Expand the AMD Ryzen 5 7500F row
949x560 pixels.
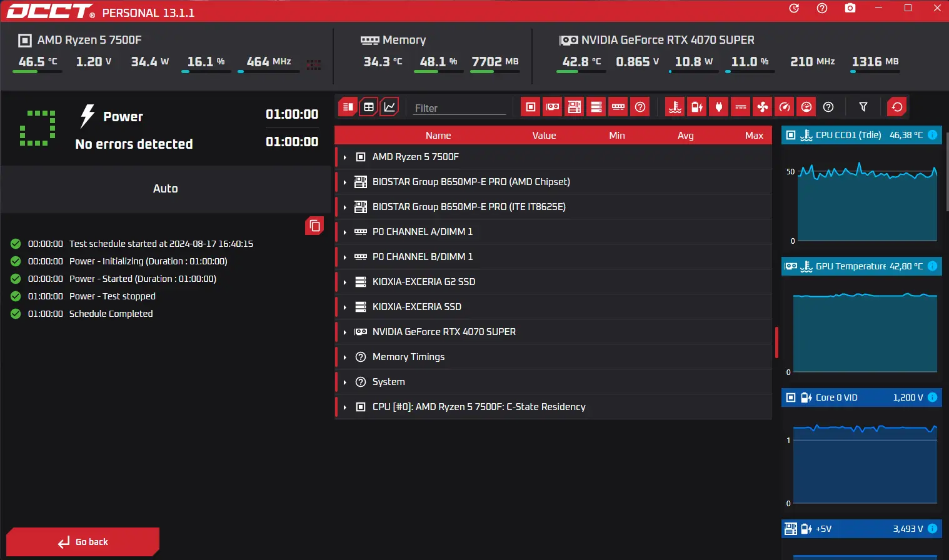coord(344,157)
